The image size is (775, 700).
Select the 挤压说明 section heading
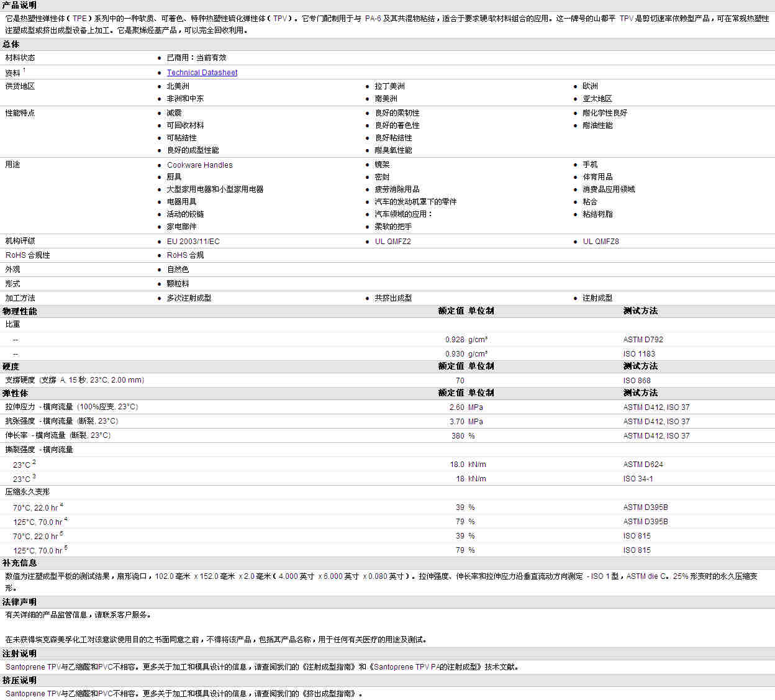tap(19, 680)
